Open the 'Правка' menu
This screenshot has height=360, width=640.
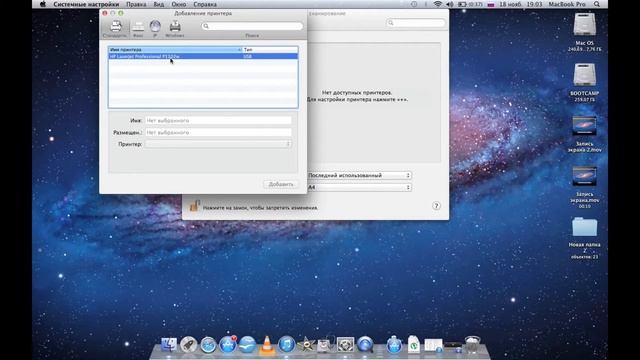(x=136, y=4)
